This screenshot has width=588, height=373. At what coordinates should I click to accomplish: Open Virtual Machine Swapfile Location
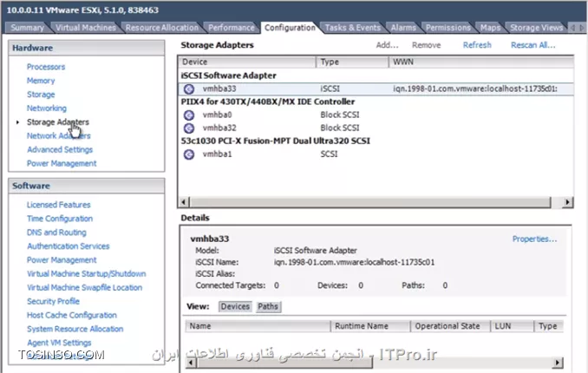click(x=84, y=288)
